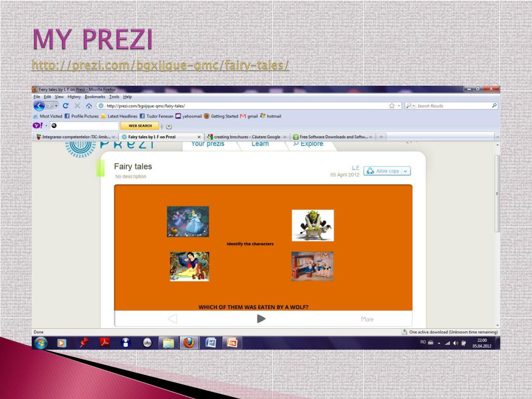Open hotmail bookmark
532x399 pixels.
pos(270,116)
